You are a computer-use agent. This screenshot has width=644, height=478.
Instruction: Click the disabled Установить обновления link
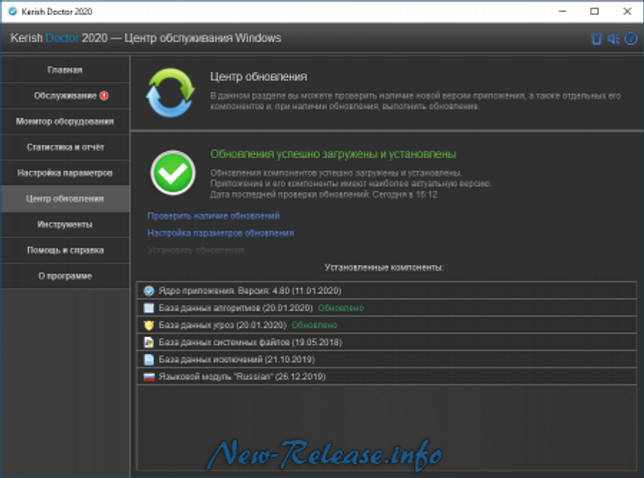coord(196,250)
